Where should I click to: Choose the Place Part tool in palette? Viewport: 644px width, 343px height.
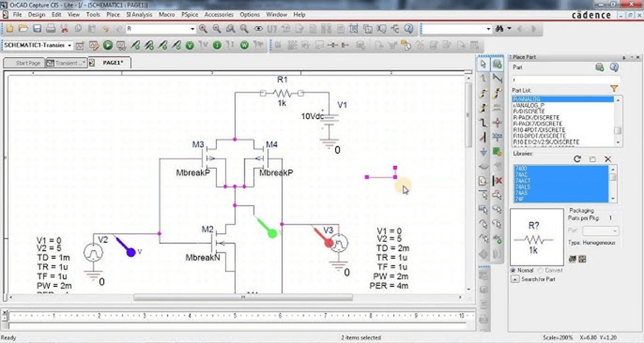(497, 64)
